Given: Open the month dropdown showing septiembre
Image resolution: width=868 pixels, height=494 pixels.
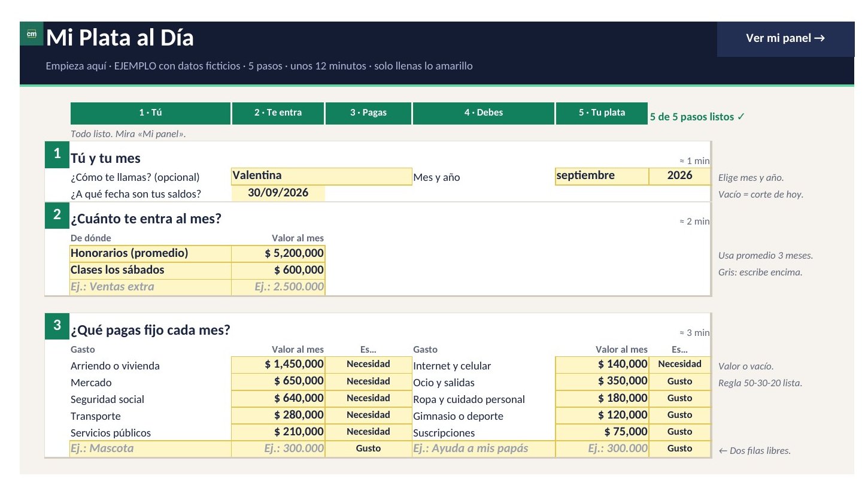Looking at the screenshot, I should [x=602, y=176].
